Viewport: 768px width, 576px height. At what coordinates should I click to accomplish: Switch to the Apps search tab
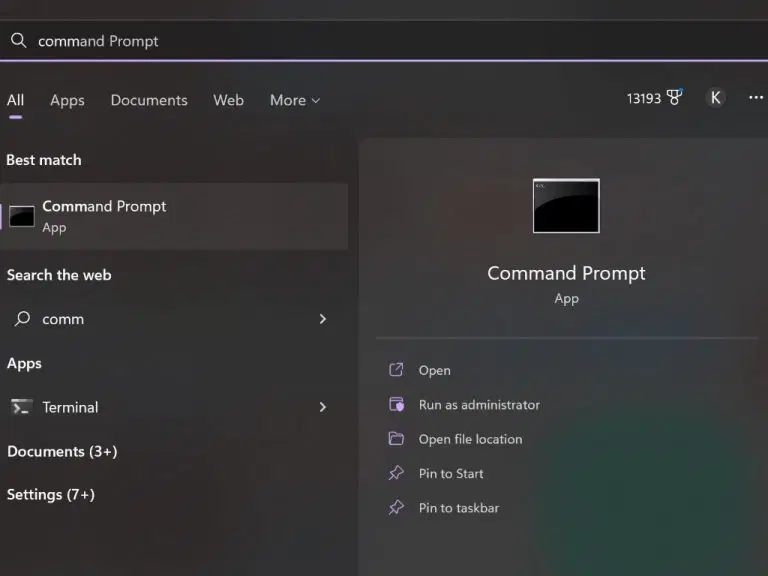67,100
